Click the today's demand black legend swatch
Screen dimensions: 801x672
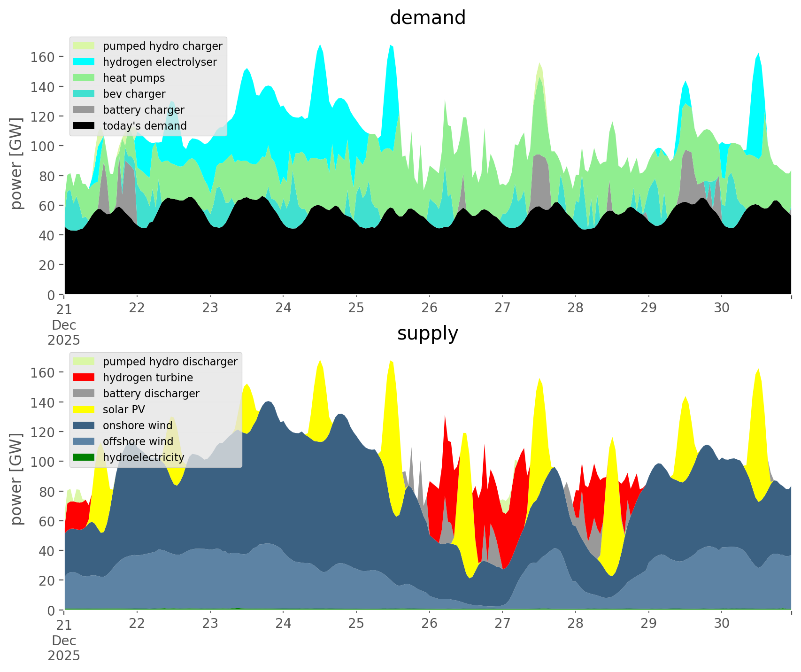[85, 126]
